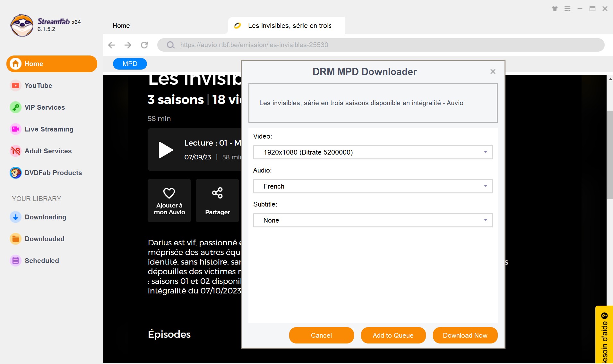Click the Épisodes heading
613x364 pixels.
point(169,334)
